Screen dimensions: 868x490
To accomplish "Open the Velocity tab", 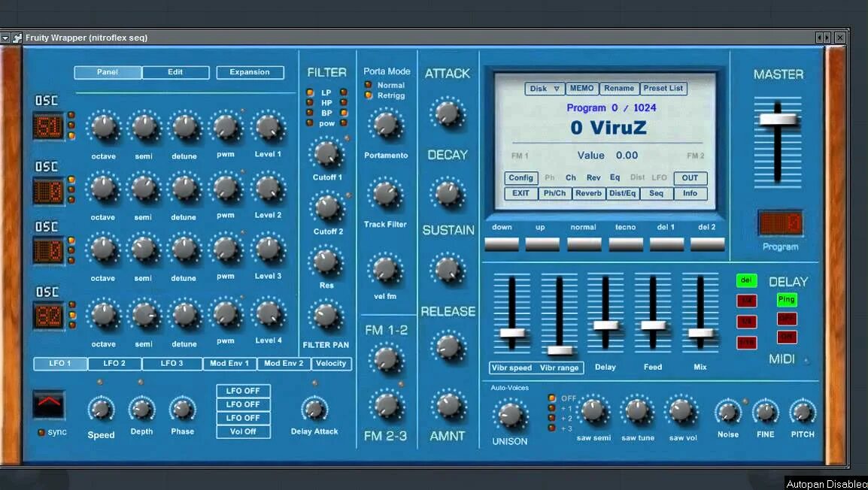I will 331,363.
